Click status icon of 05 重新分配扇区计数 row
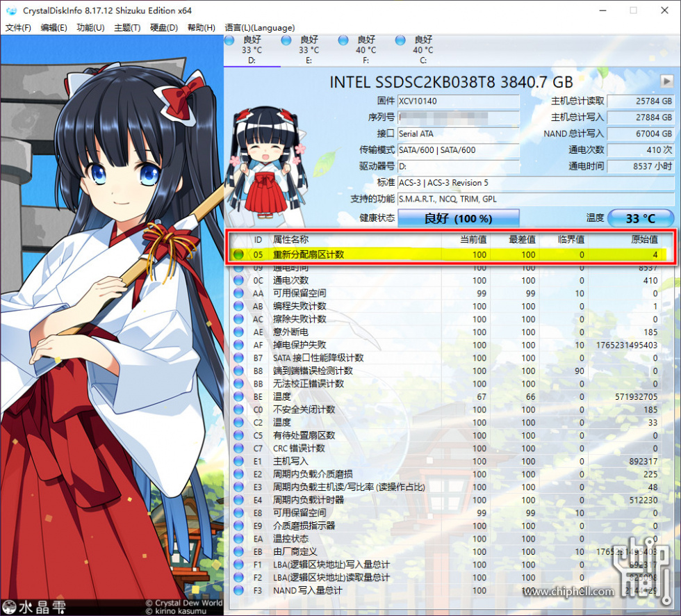Viewport: 681px width, 616px height. click(238, 254)
